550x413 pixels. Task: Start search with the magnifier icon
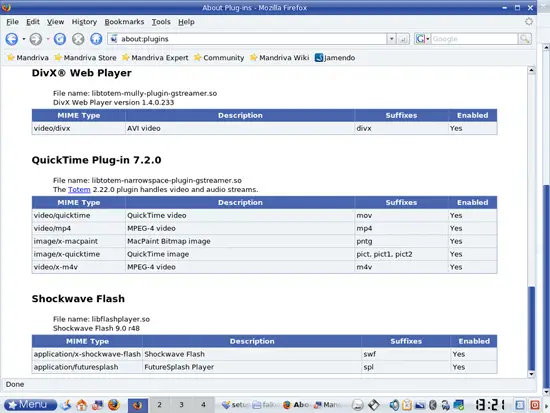[524, 39]
